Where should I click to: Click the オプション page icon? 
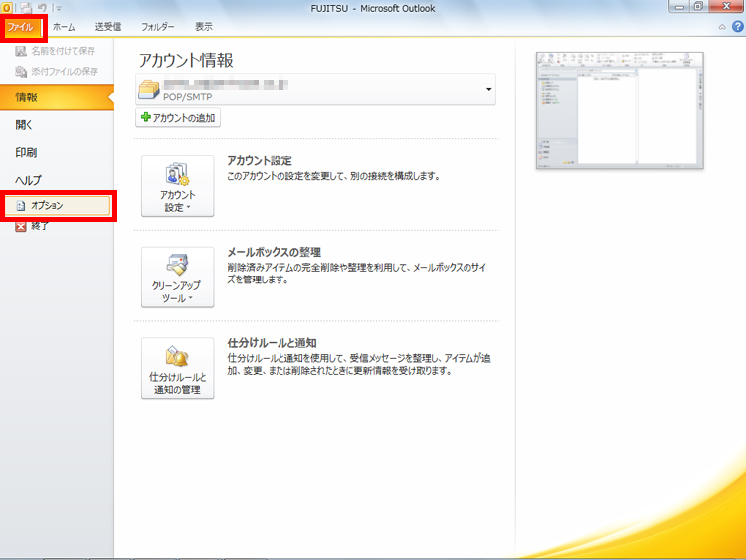(x=21, y=206)
